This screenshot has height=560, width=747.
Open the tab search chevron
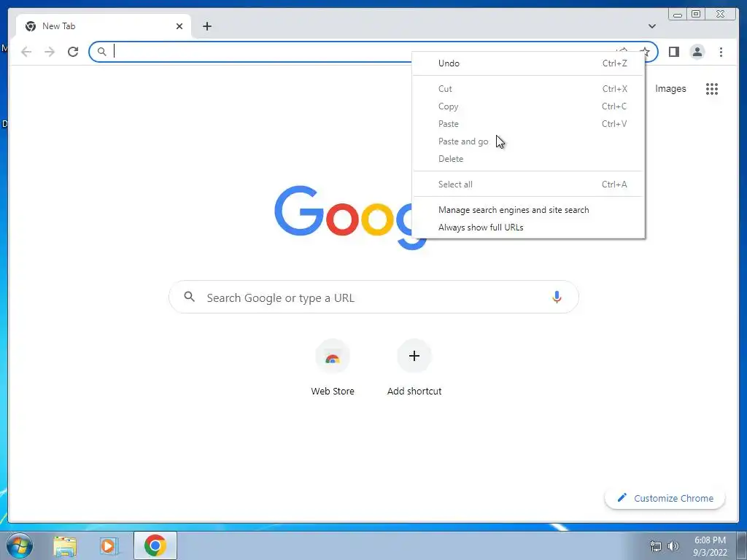click(x=651, y=26)
